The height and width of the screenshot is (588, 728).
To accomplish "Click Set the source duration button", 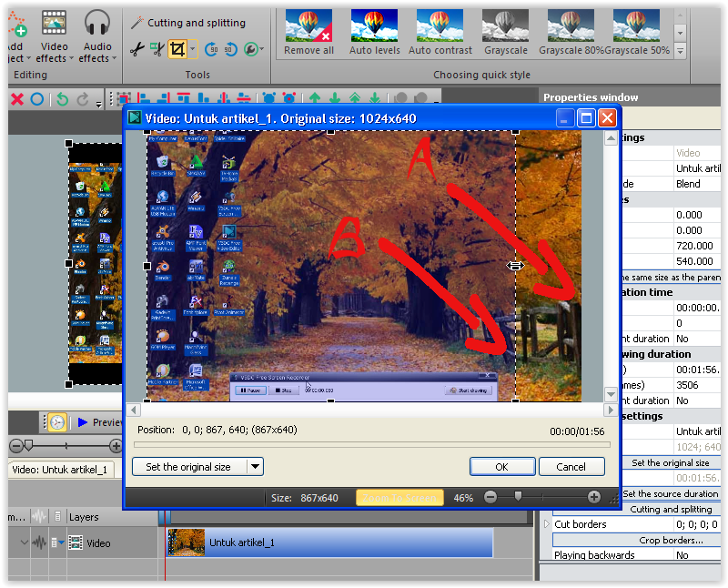I will click(x=670, y=493).
